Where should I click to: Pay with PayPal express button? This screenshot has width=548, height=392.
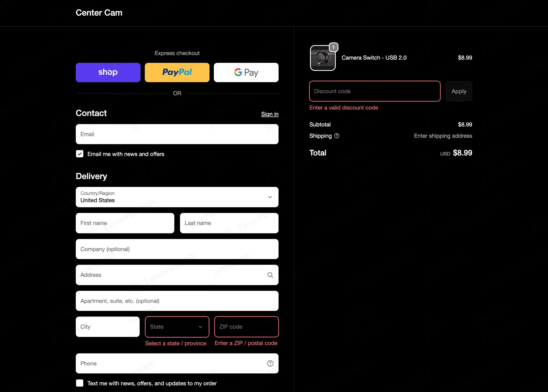[x=177, y=72]
